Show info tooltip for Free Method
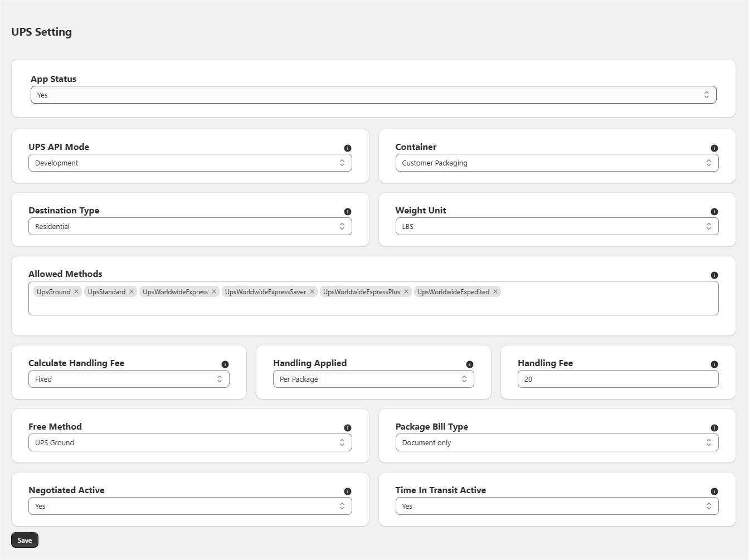749x560 pixels. tap(348, 428)
